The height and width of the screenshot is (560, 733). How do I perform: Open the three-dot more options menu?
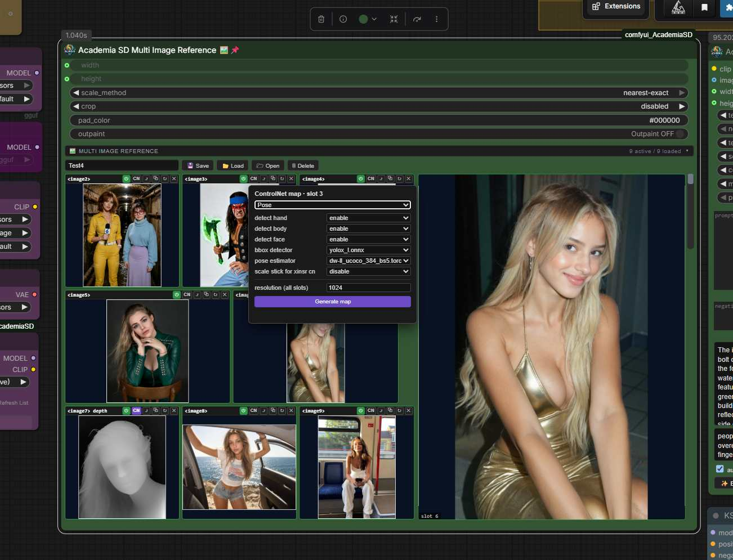pyautogui.click(x=436, y=19)
